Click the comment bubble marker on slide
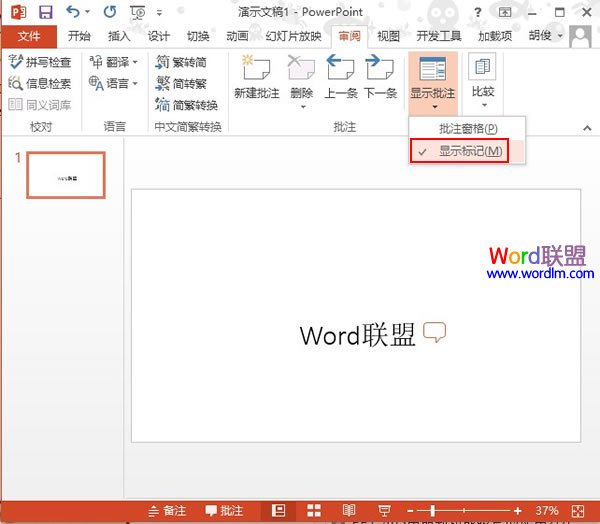The image size is (600, 524). coord(434,332)
